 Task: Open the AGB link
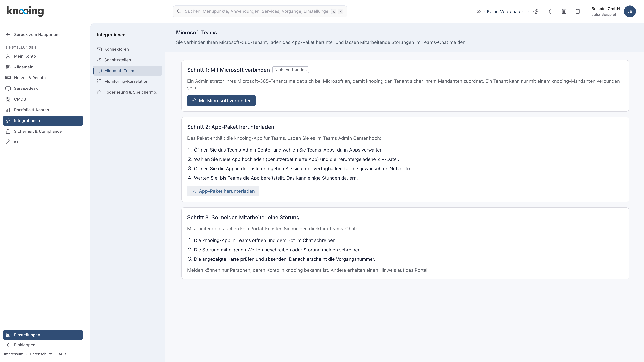coord(62,354)
